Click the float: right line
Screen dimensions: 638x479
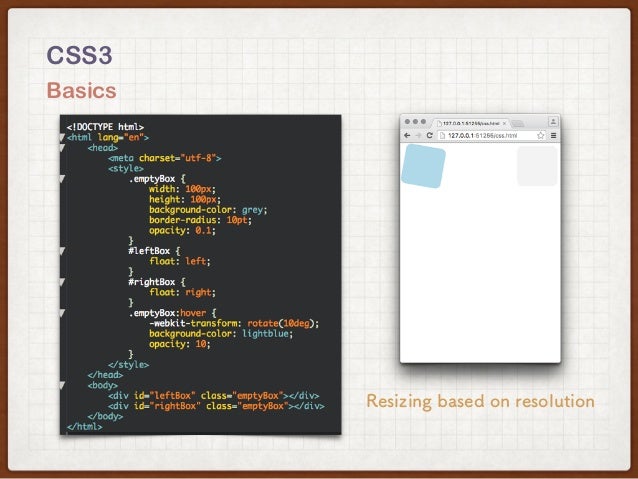click(182, 292)
